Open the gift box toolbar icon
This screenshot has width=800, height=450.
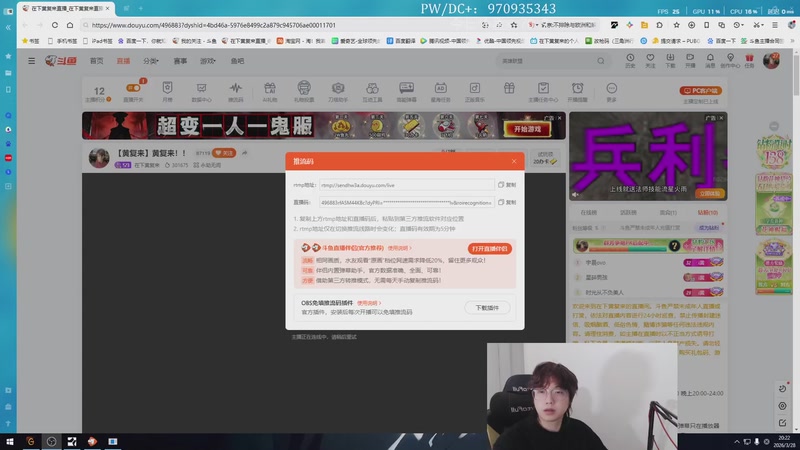click(509, 88)
